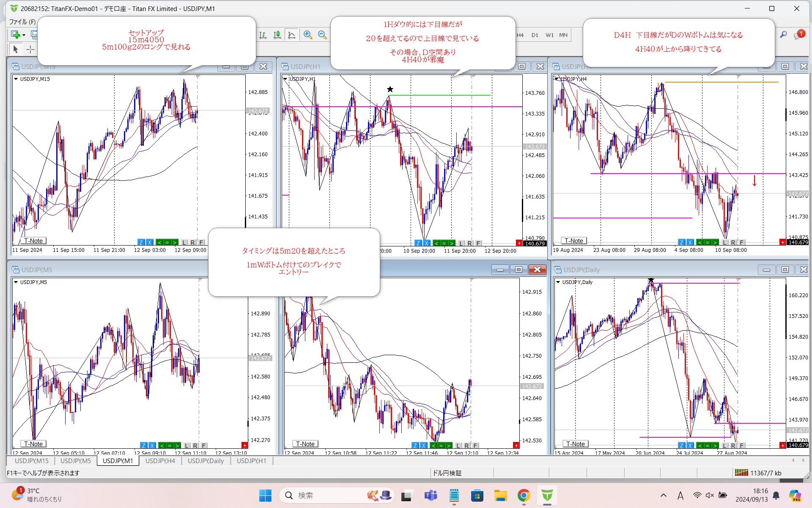Select the line chart style icon

pos(292,35)
